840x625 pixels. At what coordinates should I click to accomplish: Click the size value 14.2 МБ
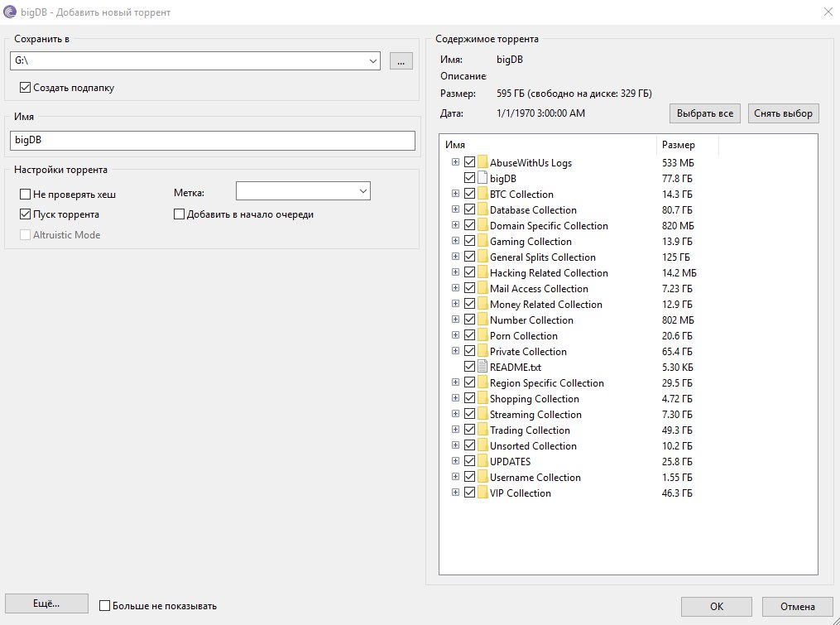tap(679, 273)
